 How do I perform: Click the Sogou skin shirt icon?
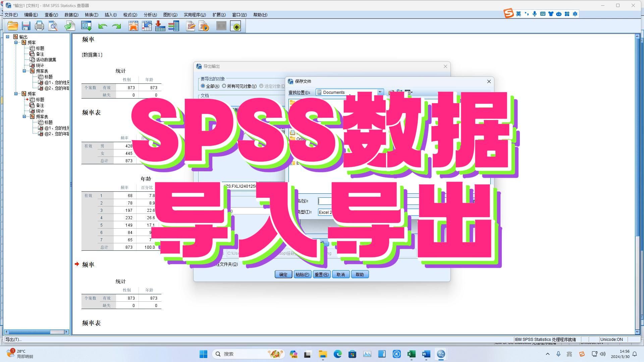(551, 14)
